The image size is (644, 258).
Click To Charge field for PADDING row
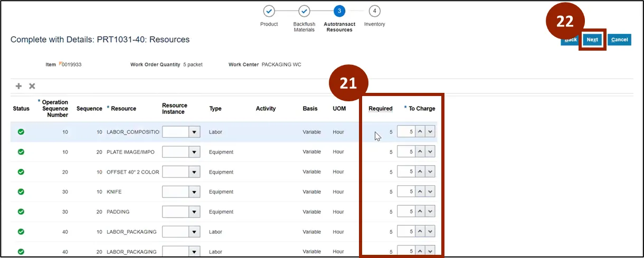(406, 212)
